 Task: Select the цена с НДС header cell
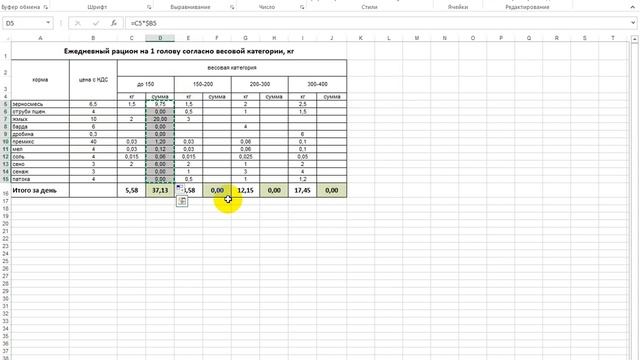(x=93, y=80)
